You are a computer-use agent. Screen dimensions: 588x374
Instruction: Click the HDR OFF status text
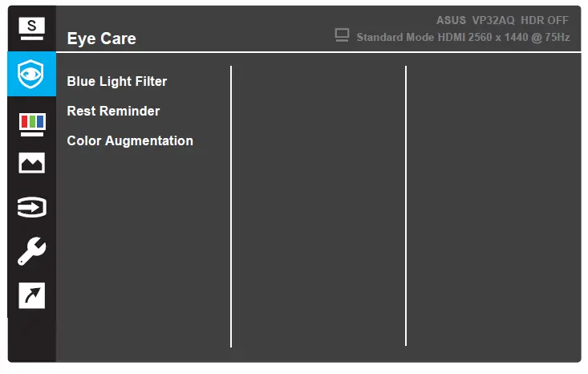[545, 20]
